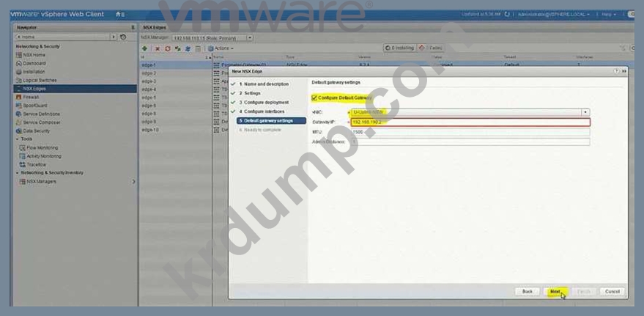
Task: Go to step 2 Settings
Action: (250, 93)
